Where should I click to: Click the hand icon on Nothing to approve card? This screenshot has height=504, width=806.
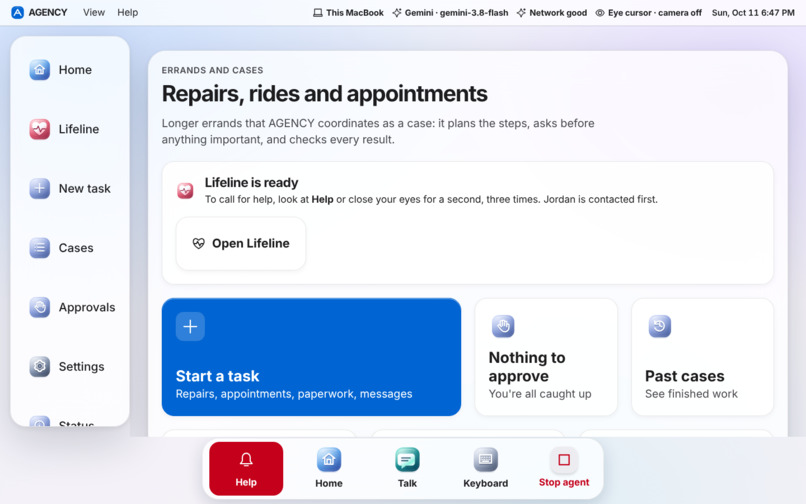point(503,327)
